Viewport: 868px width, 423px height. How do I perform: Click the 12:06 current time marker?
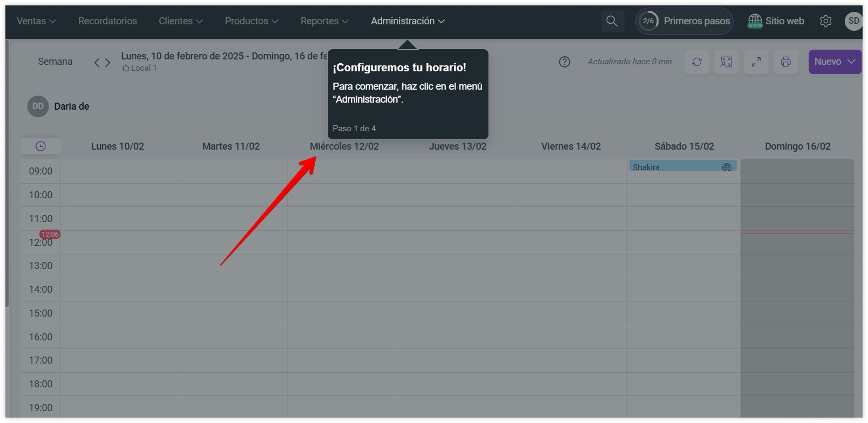coord(50,234)
